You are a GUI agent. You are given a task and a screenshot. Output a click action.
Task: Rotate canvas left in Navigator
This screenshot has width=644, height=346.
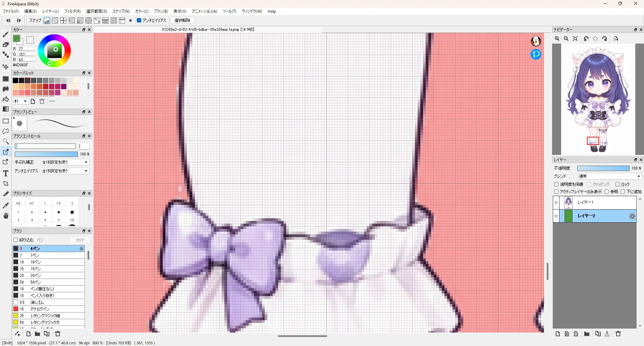pos(586,39)
